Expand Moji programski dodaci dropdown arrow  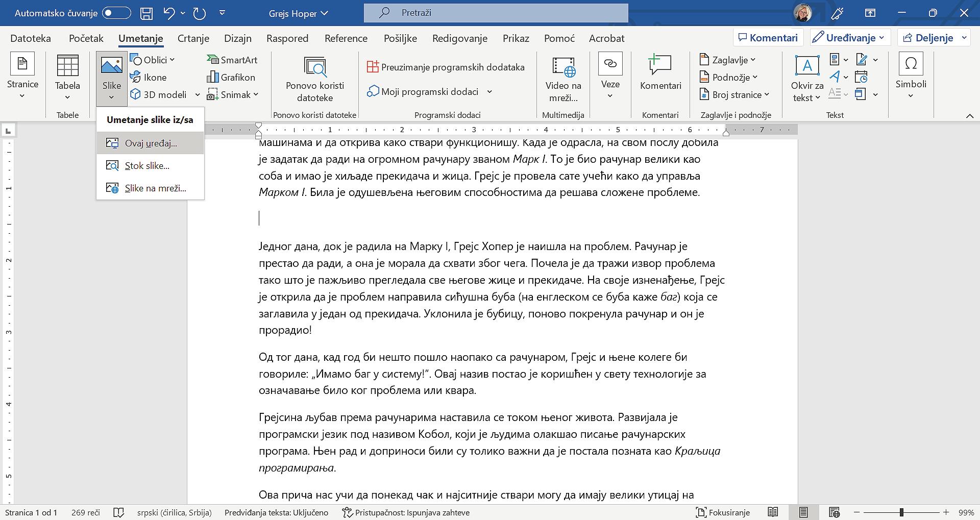[489, 92]
